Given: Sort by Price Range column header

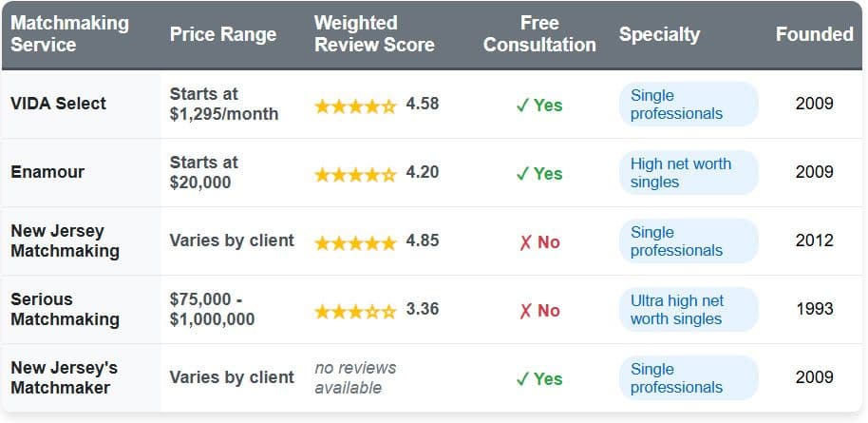Looking at the screenshot, I should 223,34.
